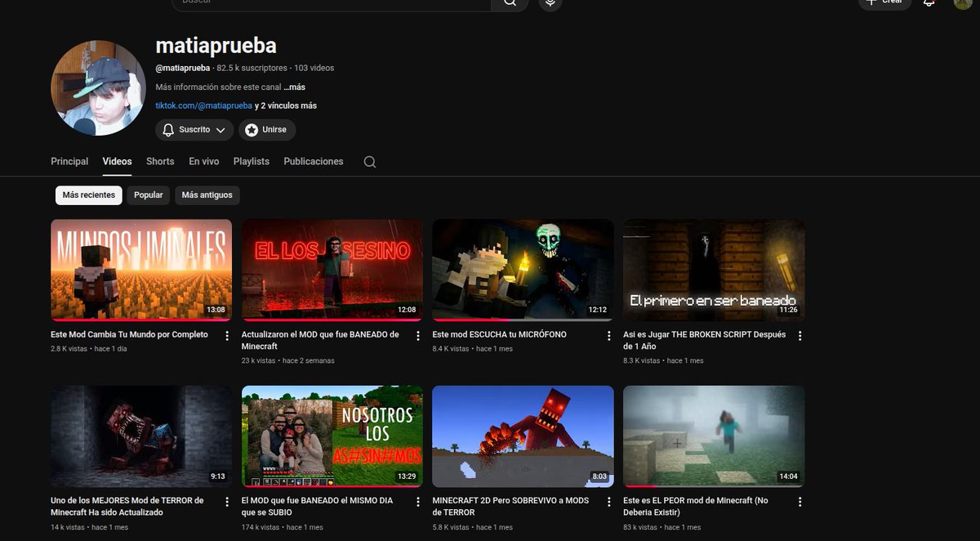Open the NOSOTROS LOS AS#SIN#MOS thumbnail
This screenshot has height=541, width=980.
pos(332,436)
